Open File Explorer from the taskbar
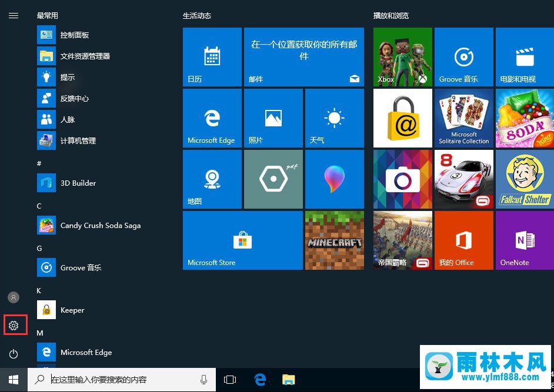Screen dimensions: 554x392 (289, 380)
